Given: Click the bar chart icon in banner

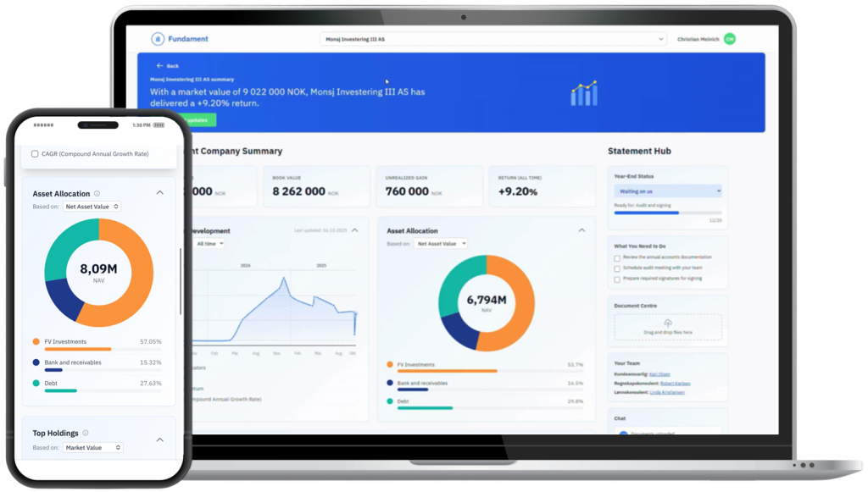Looking at the screenshot, I should click(583, 93).
